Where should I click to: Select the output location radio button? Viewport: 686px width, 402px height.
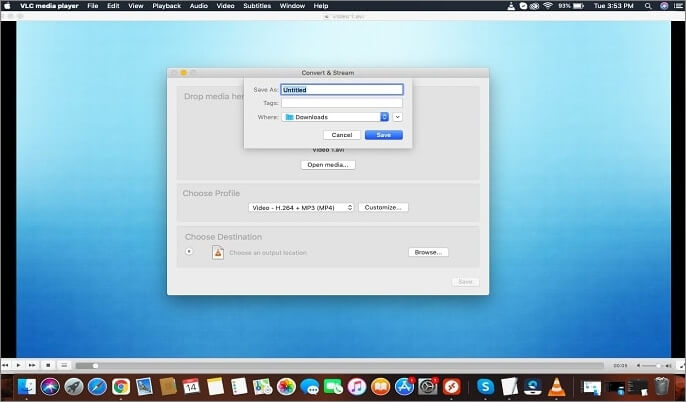[190, 252]
